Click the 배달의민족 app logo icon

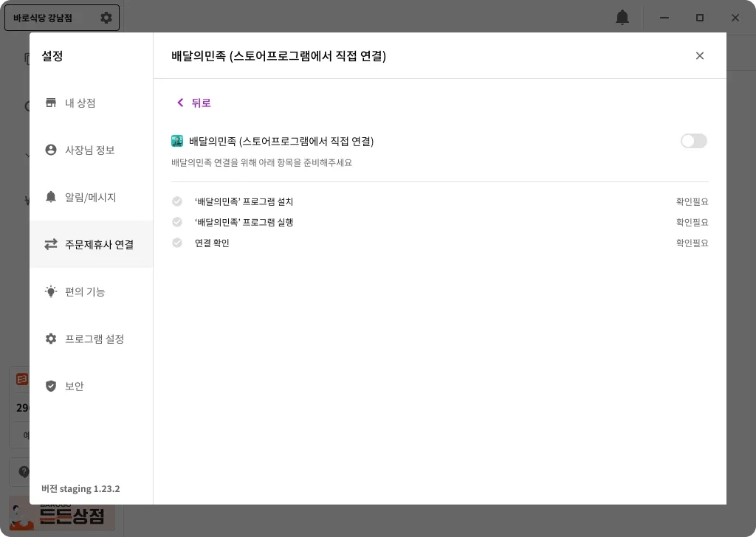(177, 141)
